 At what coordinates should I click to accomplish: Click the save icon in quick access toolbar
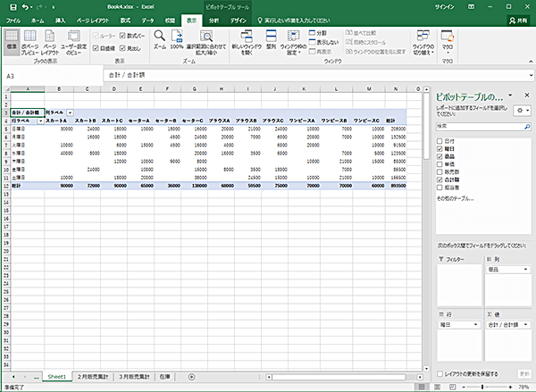point(13,7)
